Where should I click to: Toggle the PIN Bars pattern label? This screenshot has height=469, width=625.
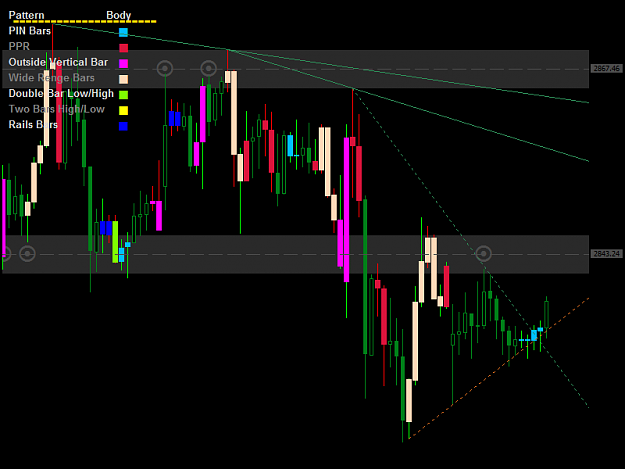(30, 31)
